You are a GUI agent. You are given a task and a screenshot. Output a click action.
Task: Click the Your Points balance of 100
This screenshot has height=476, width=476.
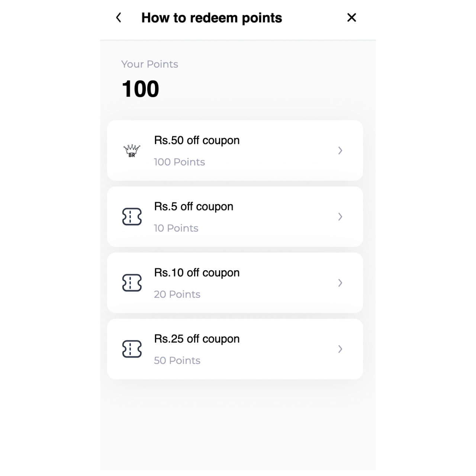pos(141,89)
